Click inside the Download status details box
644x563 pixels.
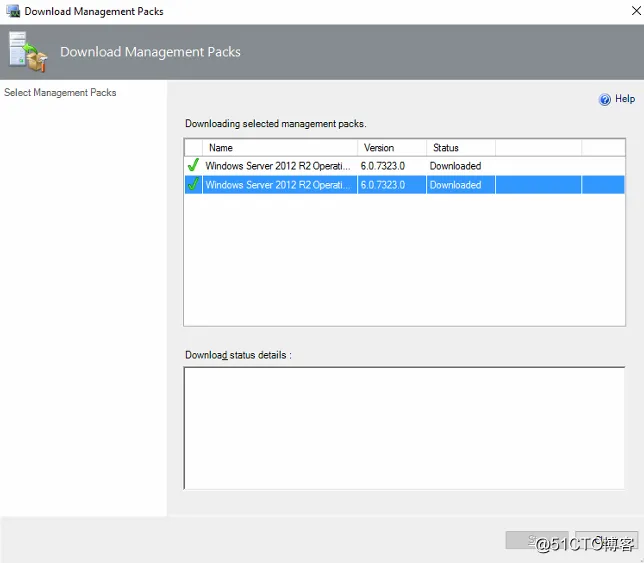pyautogui.click(x=405, y=428)
